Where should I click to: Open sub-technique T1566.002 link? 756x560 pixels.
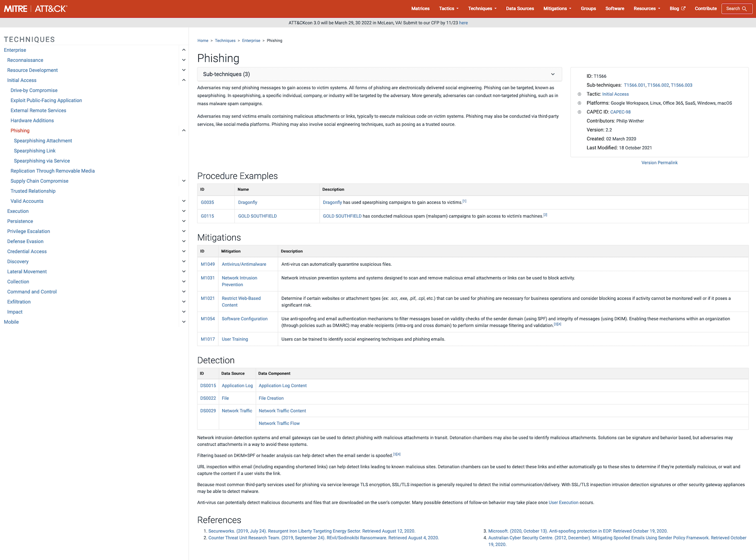658,85
